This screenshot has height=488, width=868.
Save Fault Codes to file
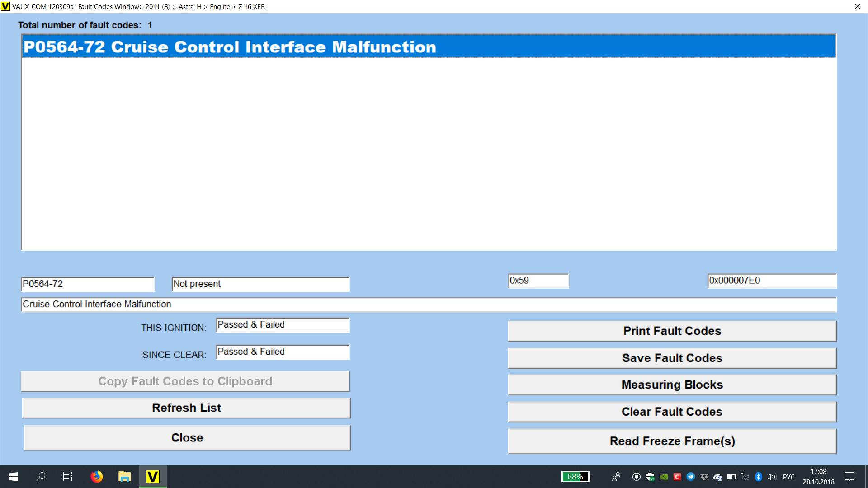672,358
